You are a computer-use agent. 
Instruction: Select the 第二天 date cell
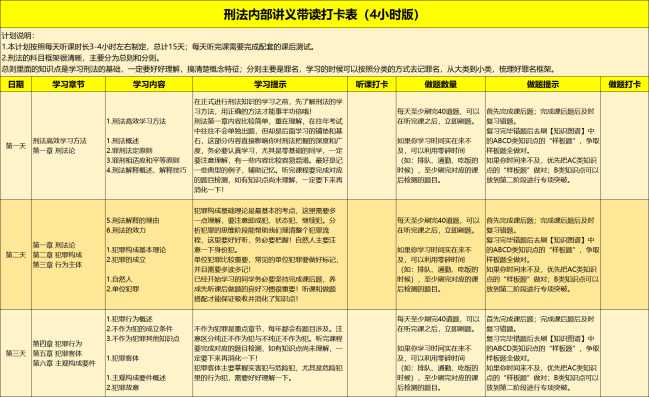click(16, 255)
